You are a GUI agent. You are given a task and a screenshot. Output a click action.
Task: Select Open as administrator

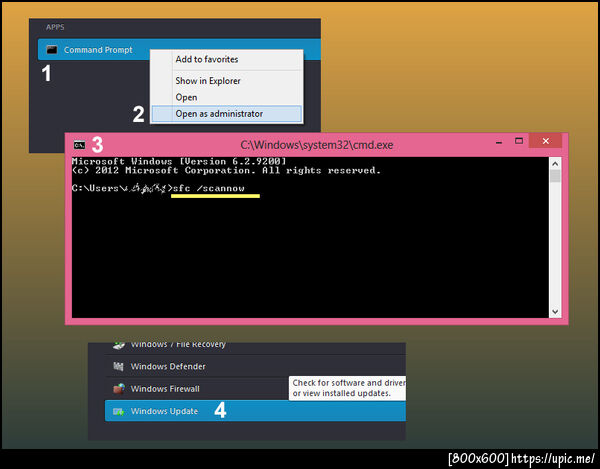pyautogui.click(x=227, y=114)
